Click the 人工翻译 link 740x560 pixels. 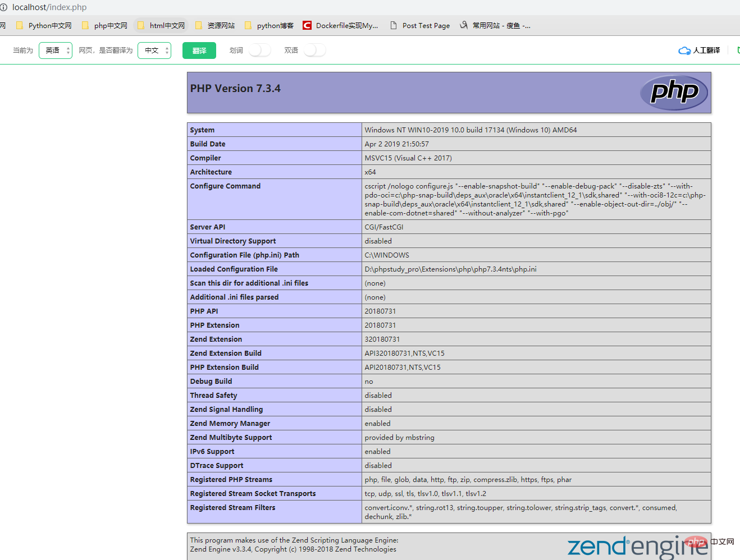tap(706, 51)
